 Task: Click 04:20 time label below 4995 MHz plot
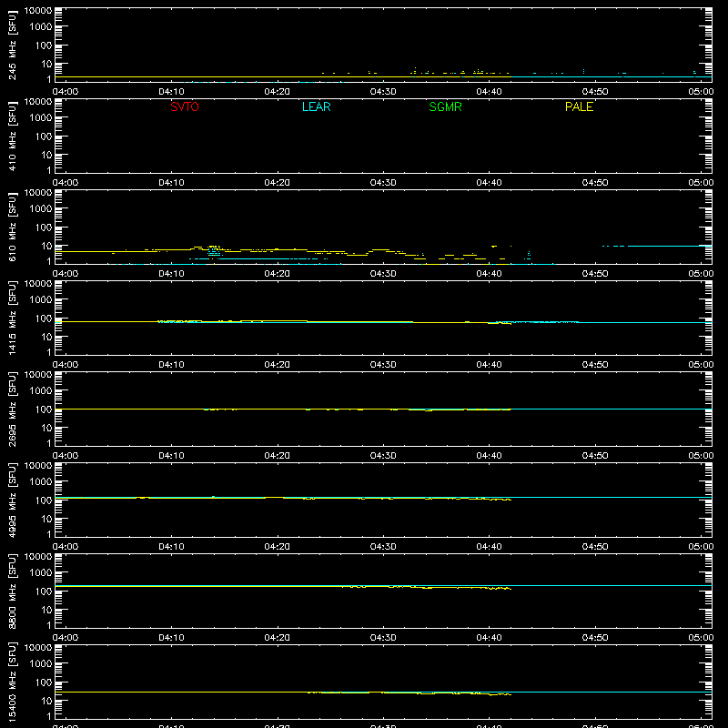click(x=278, y=547)
